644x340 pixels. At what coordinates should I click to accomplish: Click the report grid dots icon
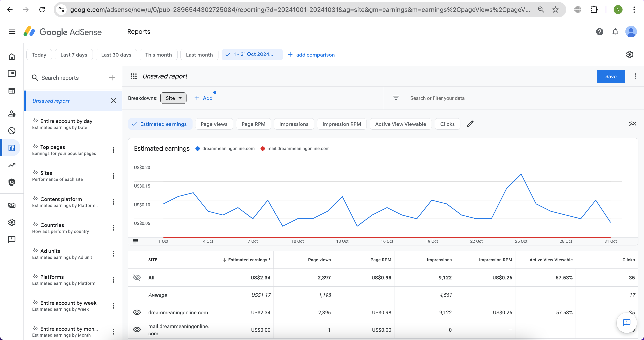134,76
